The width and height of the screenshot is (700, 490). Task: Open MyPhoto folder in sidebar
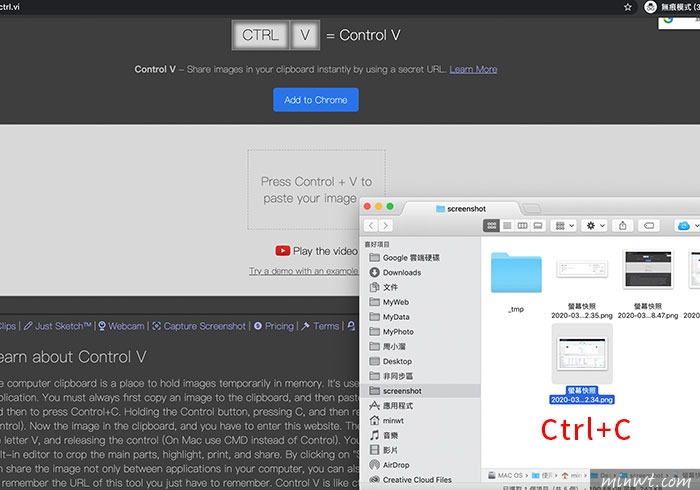click(x=392, y=332)
